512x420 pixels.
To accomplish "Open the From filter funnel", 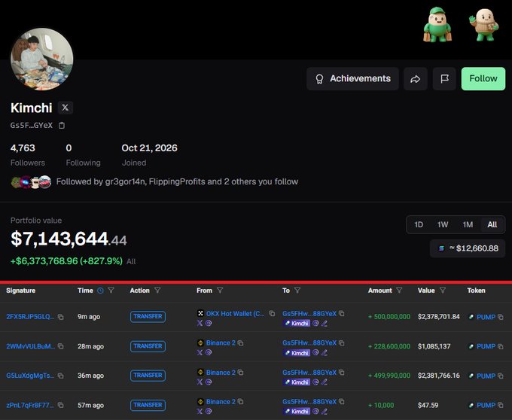I will coord(220,290).
